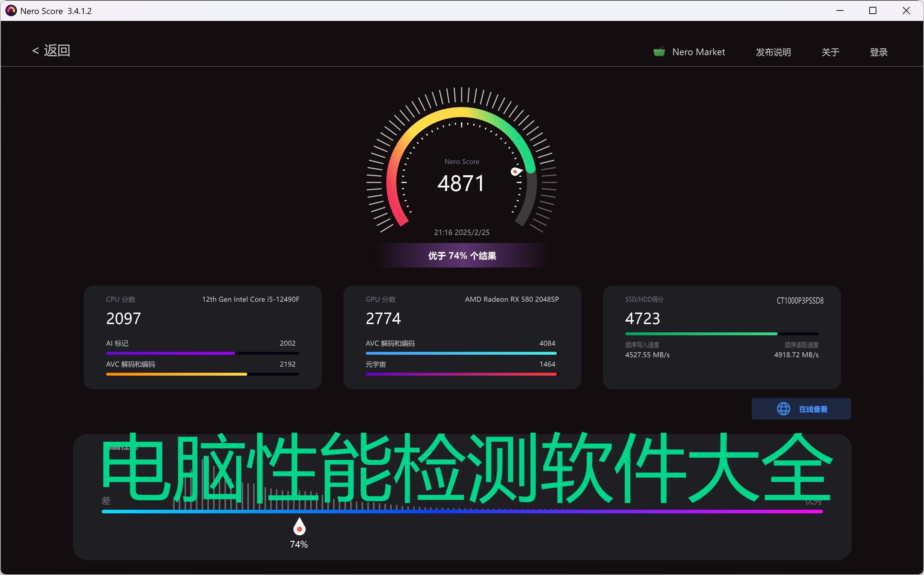Click the rainbow percentile distribution bar
Screen dimensions: 924x575
pyautogui.click(x=462, y=512)
